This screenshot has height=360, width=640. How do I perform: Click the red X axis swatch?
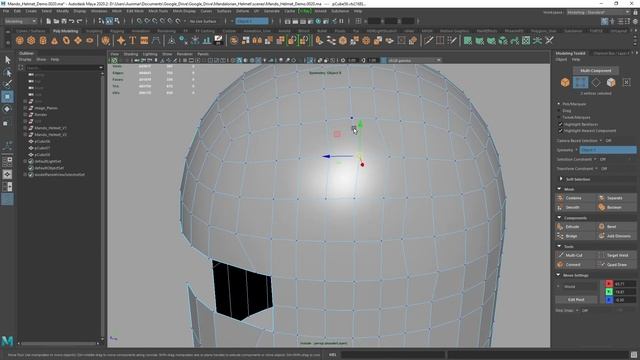[609, 284]
